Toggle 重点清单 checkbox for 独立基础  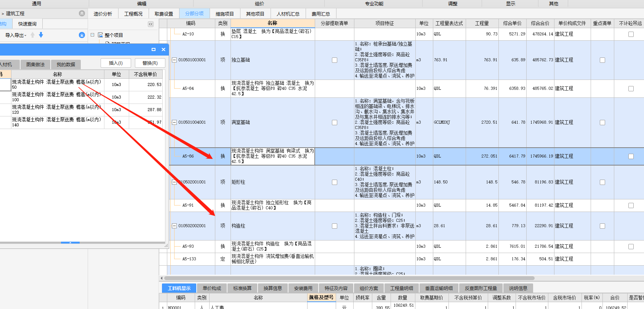pyautogui.click(x=602, y=60)
